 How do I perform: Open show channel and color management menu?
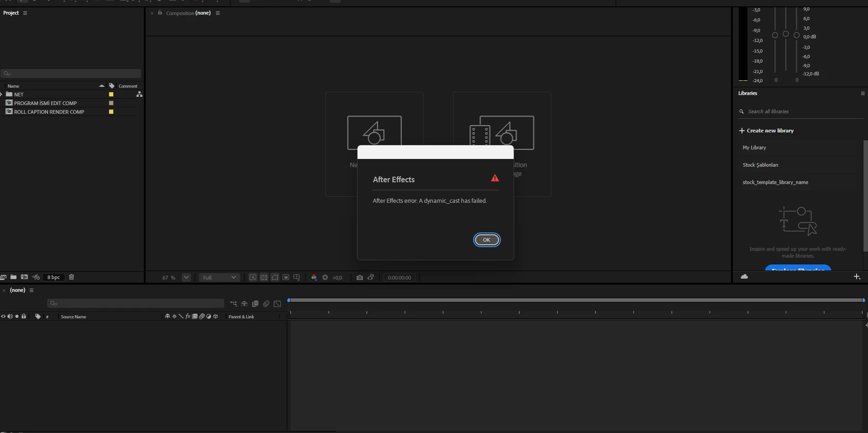click(314, 277)
